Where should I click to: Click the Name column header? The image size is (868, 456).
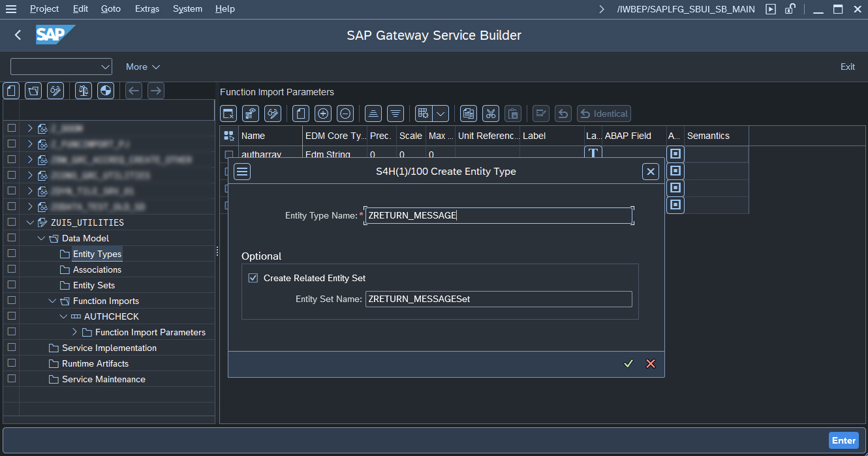(271, 136)
